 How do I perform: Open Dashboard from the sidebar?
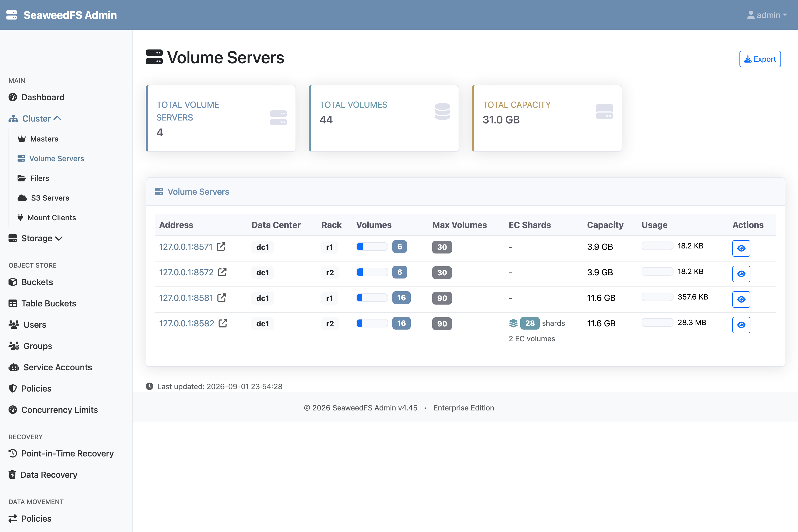[36, 97]
